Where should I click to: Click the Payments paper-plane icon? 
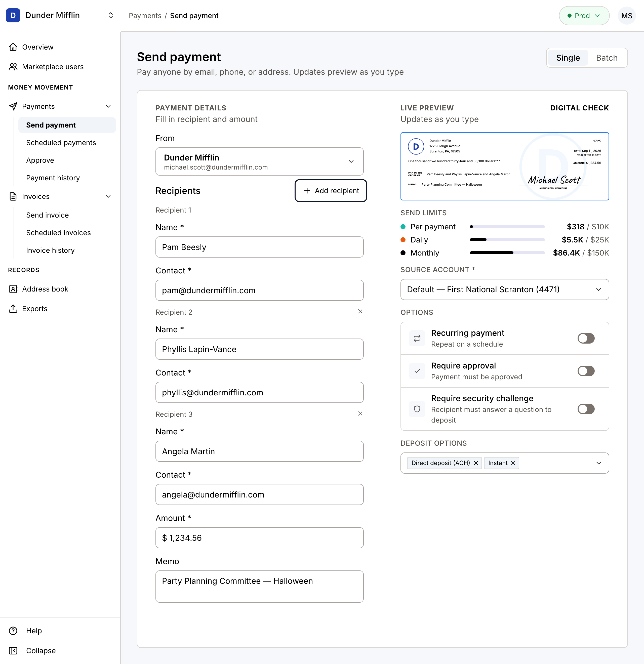[13, 106]
